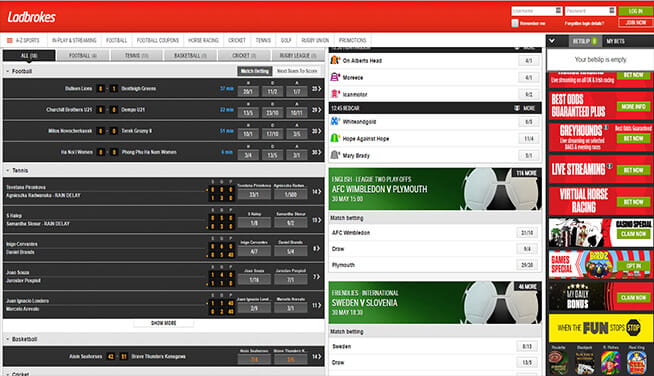Click On Alberts Head jockey silk icon

335,60
